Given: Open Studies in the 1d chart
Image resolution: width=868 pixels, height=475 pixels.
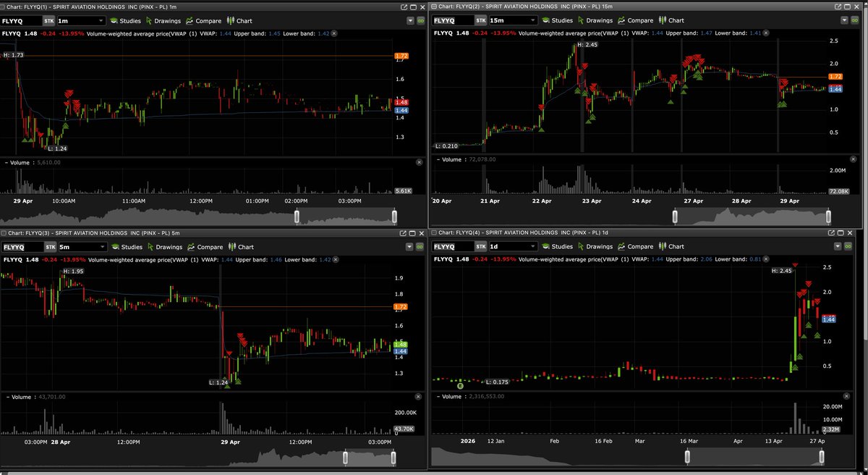Looking at the screenshot, I should click(557, 246).
